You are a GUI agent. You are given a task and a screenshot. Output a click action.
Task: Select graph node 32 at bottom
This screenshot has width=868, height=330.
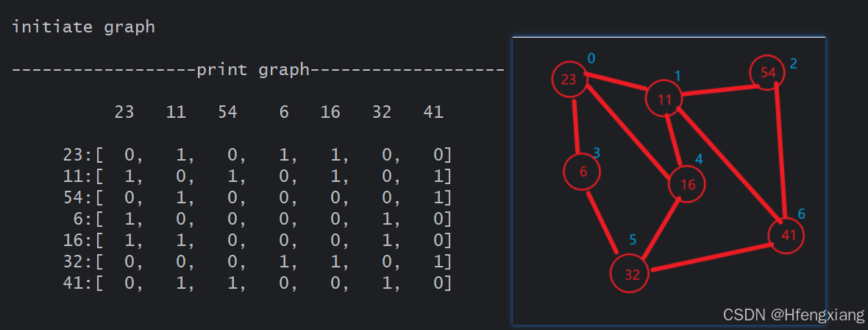(x=632, y=274)
